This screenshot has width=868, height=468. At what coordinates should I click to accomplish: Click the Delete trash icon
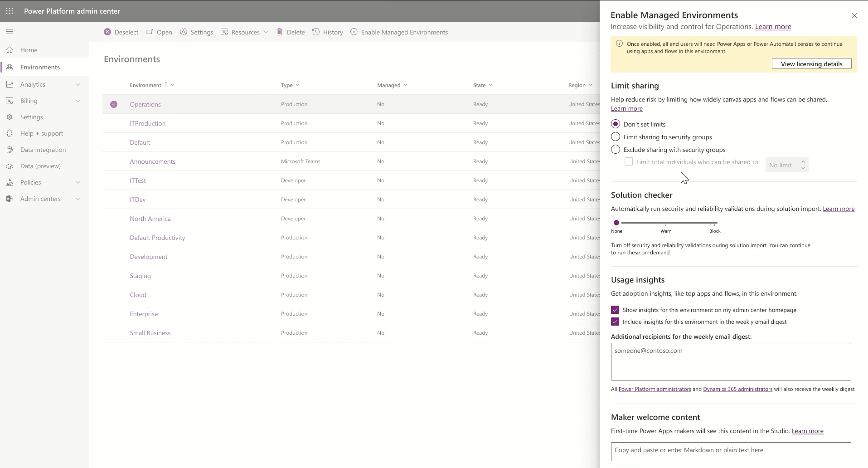(x=280, y=32)
